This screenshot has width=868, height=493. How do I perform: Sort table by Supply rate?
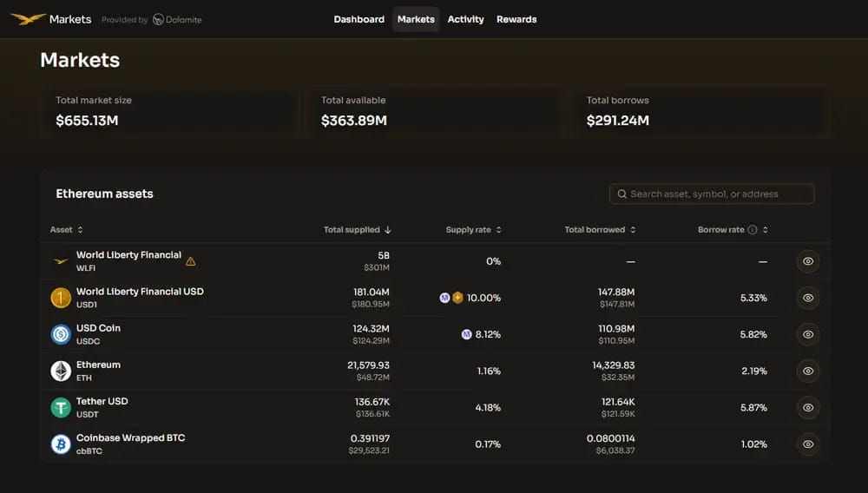(474, 230)
